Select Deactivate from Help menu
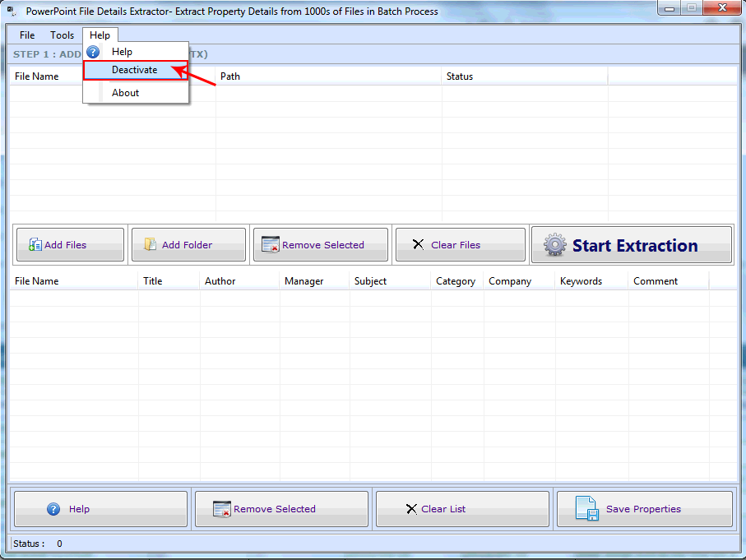The width and height of the screenshot is (746, 560). pos(135,70)
